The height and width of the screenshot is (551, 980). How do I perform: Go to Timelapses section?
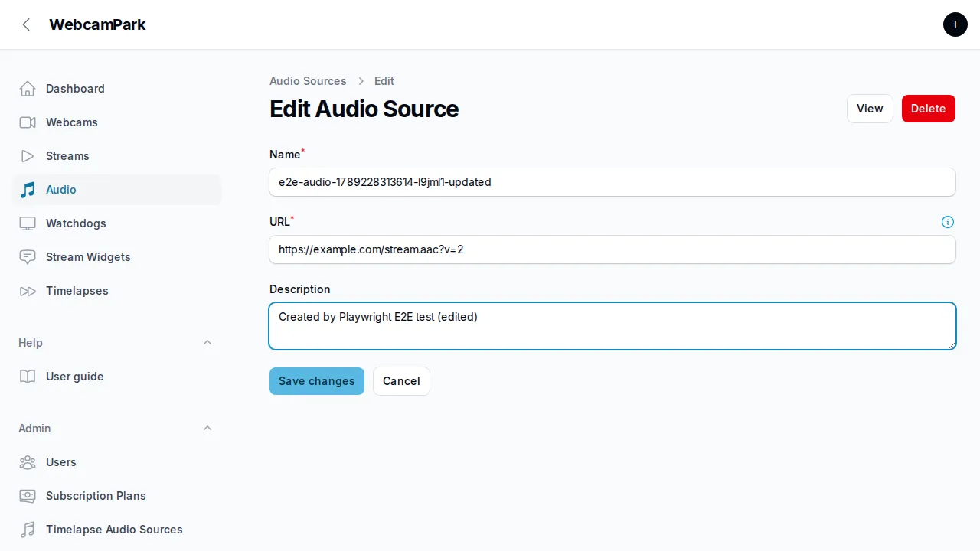tap(116, 291)
